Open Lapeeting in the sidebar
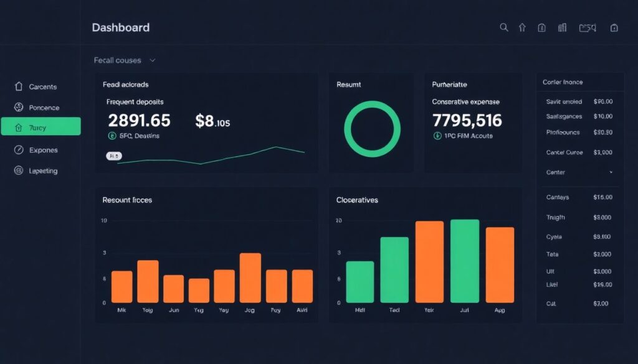Viewport: 638px width, 364px height. coord(42,170)
